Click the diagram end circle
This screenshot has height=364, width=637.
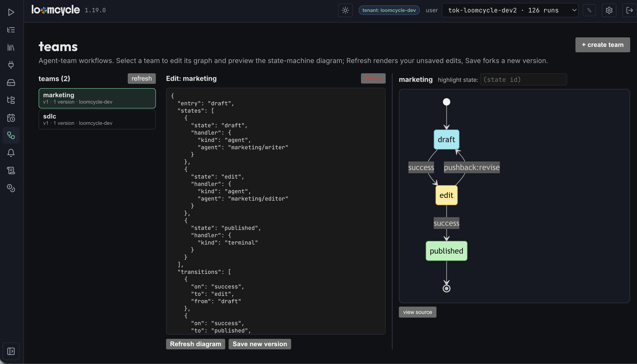pos(446,289)
